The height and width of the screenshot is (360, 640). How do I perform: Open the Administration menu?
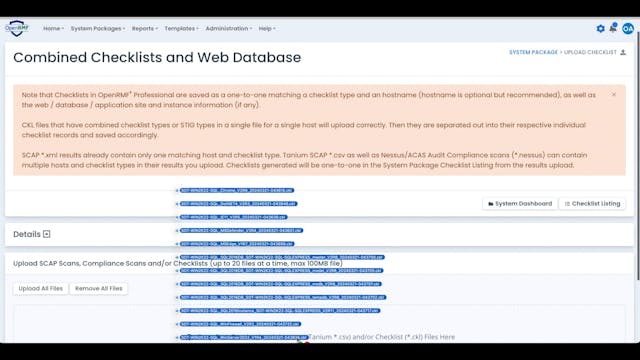229,29
